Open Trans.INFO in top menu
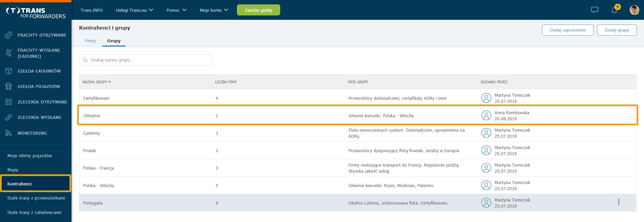The image size is (644, 222). pos(92,10)
